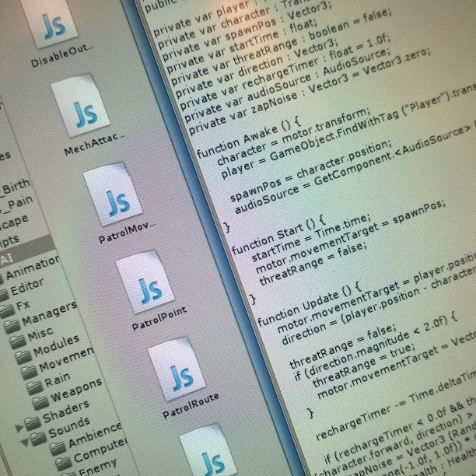The width and height of the screenshot is (476, 476).
Task: Click the 'PatrolRoute' file name label
Action: click(x=191, y=405)
